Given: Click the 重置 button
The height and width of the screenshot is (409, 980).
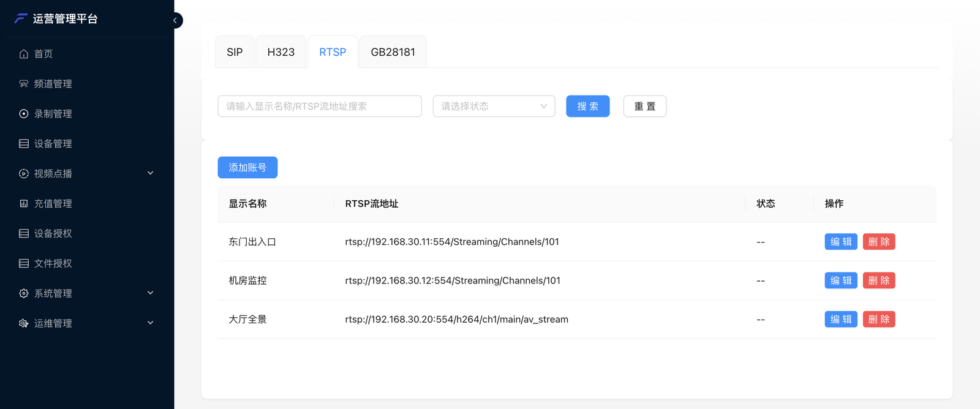Looking at the screenshot, I should coord(645,106).
